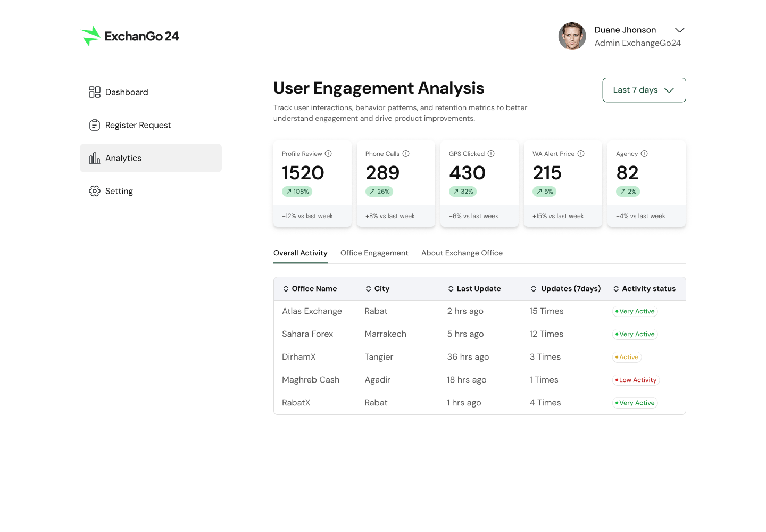Click the Setting gear icon
This screenshot has width=766, height=532.
tap(95, 191)
